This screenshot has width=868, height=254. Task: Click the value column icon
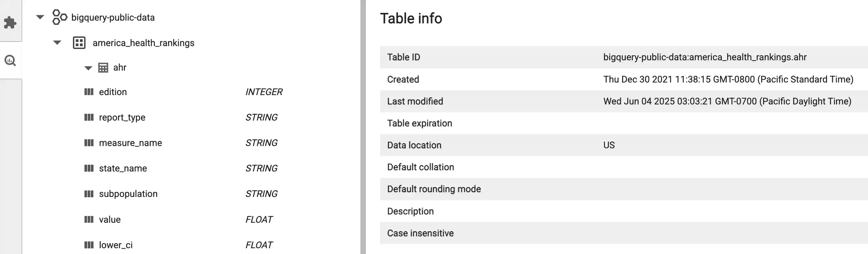click(x=89, y=220)
